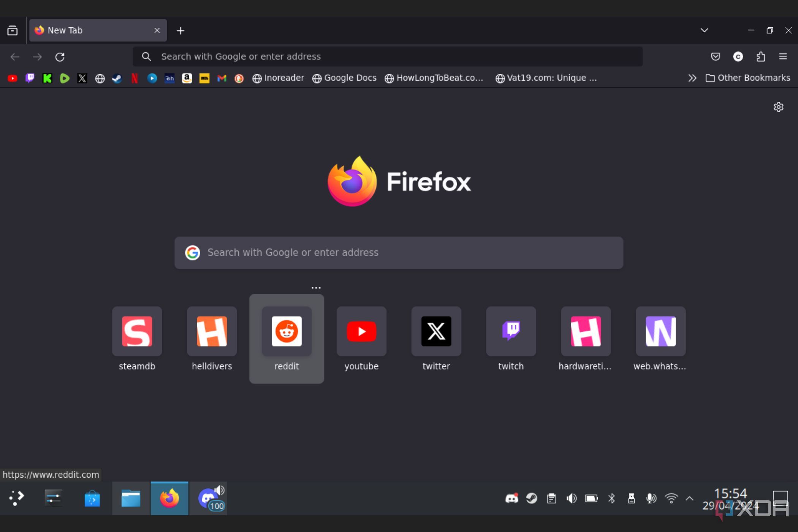Screen dimensions: 798x532
Task: Open Firefox View at tab bar left
Action: (13, 30)
